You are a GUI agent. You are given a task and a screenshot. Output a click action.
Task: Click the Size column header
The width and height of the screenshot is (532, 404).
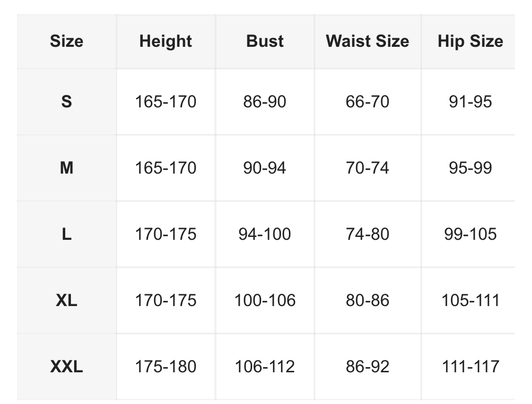pyautogui.click(x=66, y=41)
